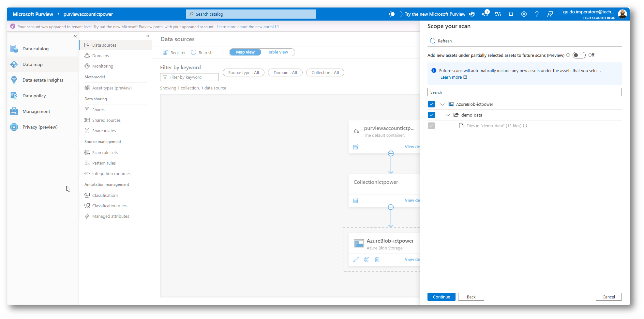Uncheck the AzureBlob-ictpower checkbox
Screen dimensions: 644x319
(x=431, y=104)
